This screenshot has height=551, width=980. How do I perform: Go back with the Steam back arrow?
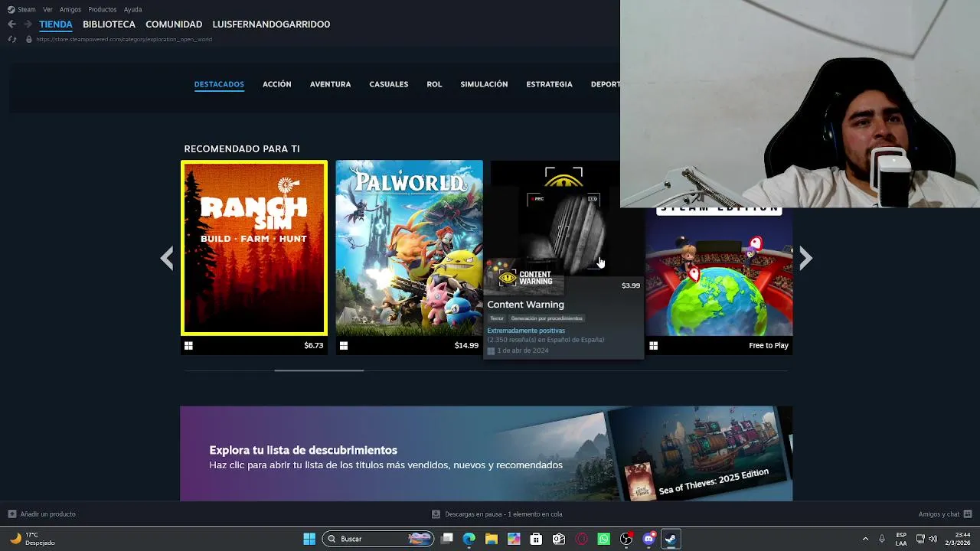[x=11, y=24]
